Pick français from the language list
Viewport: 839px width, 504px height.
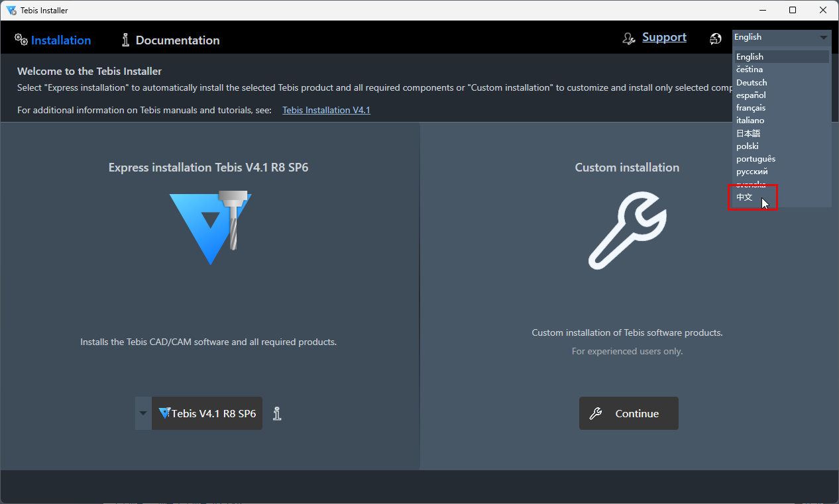(x=781, y=108)
